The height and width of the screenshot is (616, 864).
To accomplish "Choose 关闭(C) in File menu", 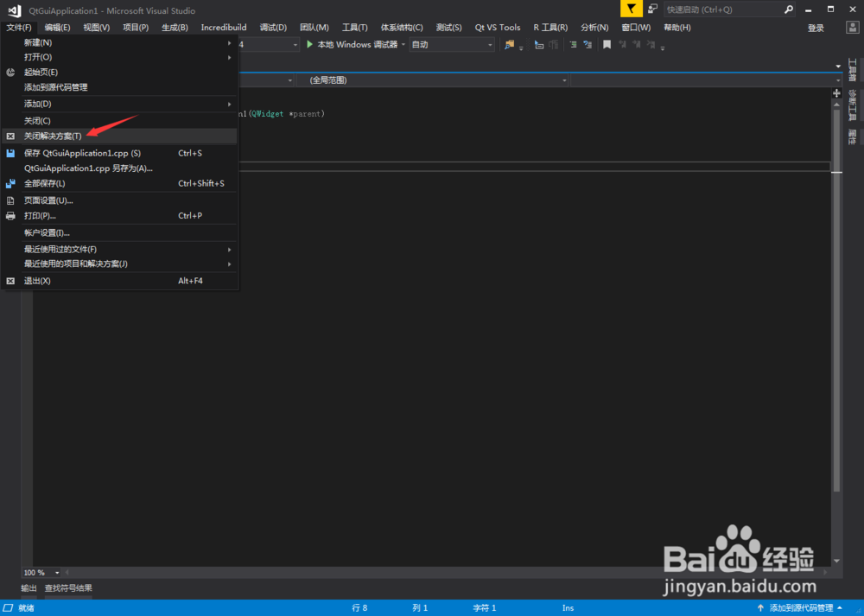I will click(119, 121).
